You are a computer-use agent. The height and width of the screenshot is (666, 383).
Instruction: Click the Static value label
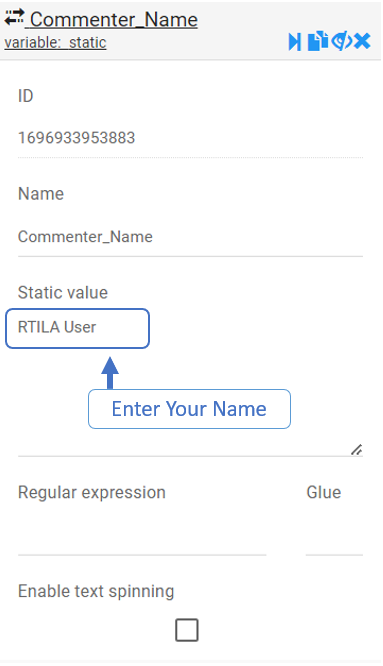[63, 293]
